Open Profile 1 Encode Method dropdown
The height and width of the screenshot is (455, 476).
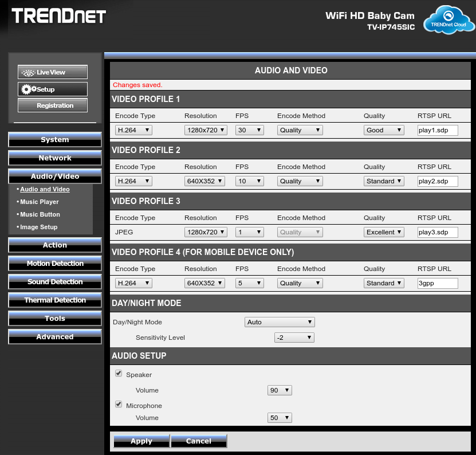pyautogui.click(x=300, y=130)
